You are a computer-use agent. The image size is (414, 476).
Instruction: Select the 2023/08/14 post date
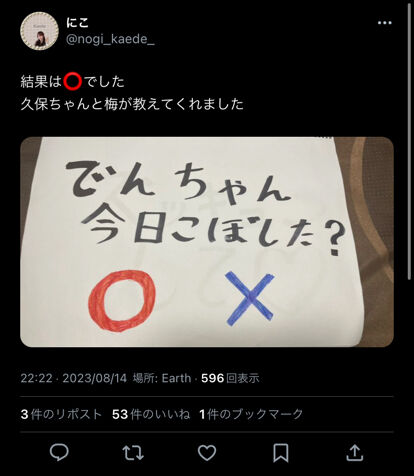click(95, 378)
